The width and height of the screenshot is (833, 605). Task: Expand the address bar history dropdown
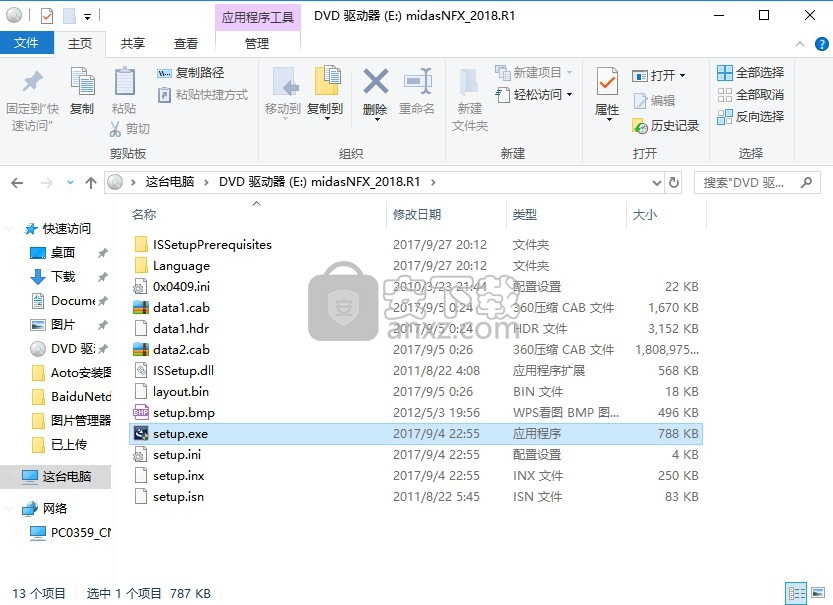657,183
